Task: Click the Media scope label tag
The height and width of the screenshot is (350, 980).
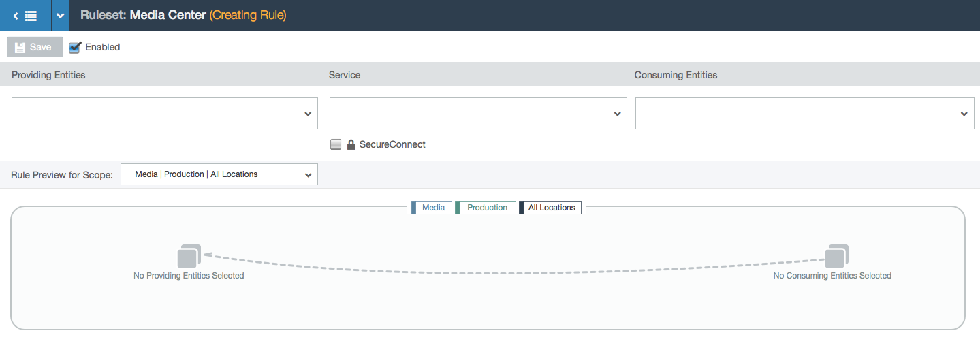Action: [x=432, y=208]
